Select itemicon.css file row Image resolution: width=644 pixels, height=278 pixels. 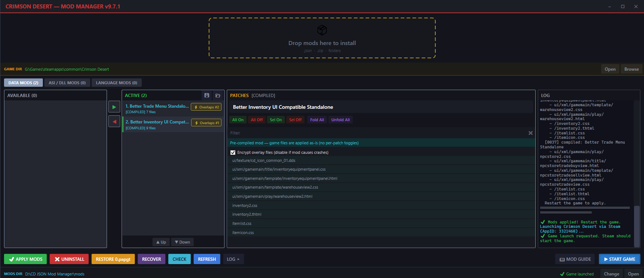point(381,233)
